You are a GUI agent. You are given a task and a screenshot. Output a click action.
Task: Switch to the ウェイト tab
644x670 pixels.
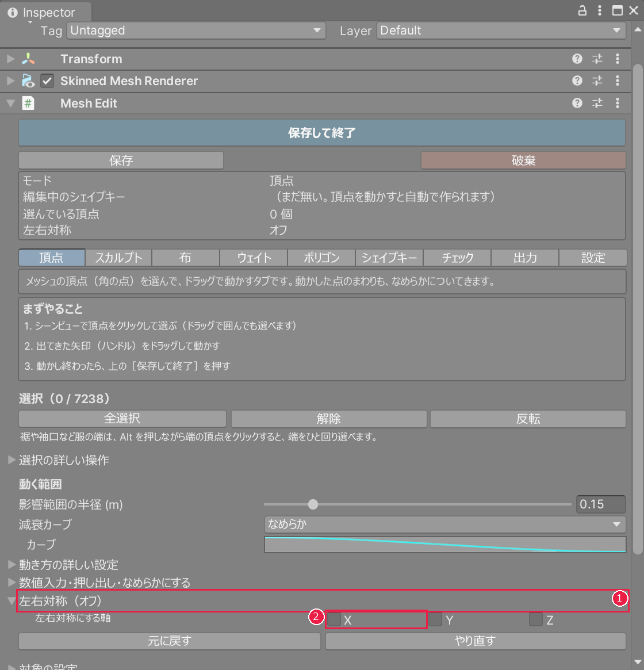254,258
